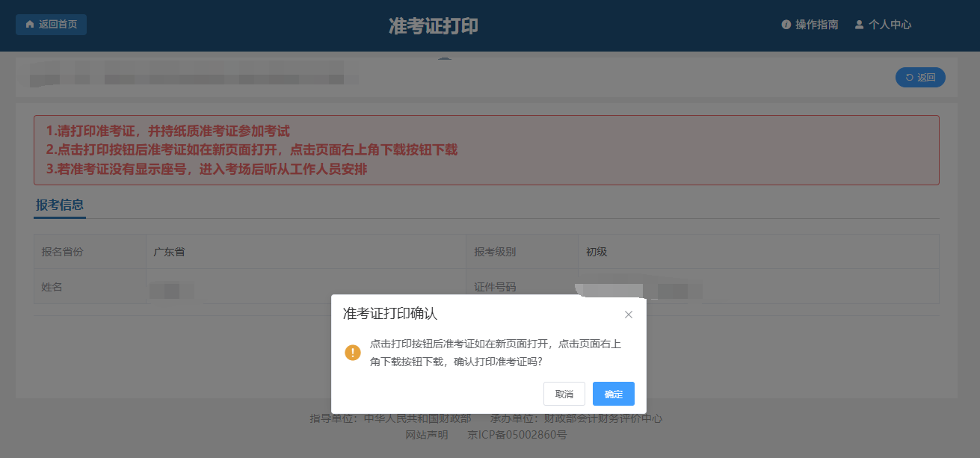Viewport: 980px width, 458px height.
Task: Open the 网站声明 footer link
Action: pyautogui.click(x=427, y=434)
